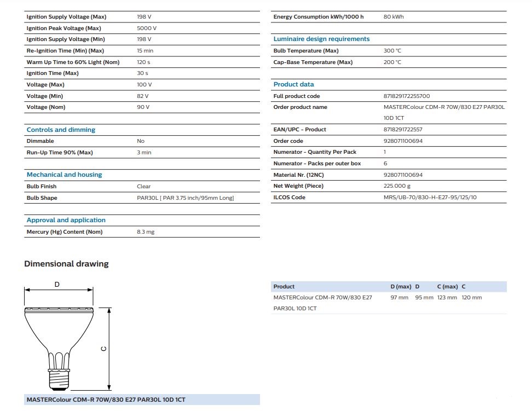This screenshot has width=532, height=411.
Task: Select the 'No' value for Dimmable
Action: [x=141, y=141]
